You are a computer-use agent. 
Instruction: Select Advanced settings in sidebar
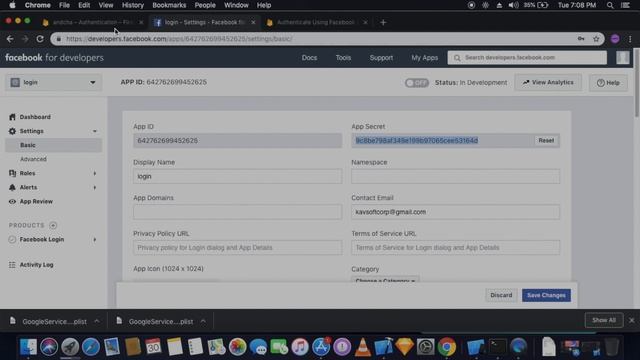tap(33, 159)
